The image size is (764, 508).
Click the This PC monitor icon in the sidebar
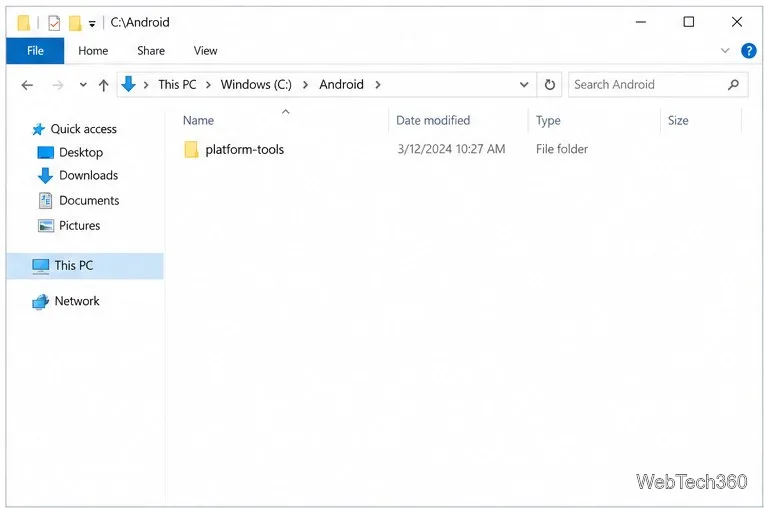pos(40,266)
